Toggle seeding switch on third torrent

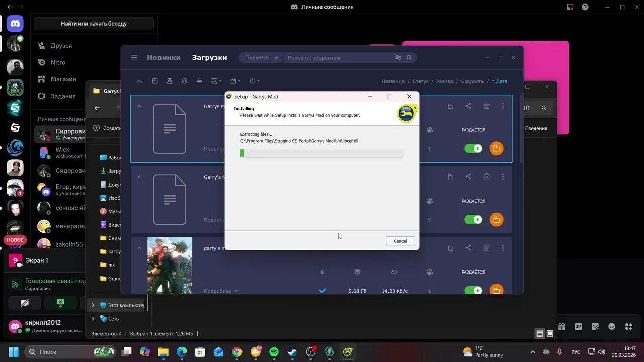(473, 290)
